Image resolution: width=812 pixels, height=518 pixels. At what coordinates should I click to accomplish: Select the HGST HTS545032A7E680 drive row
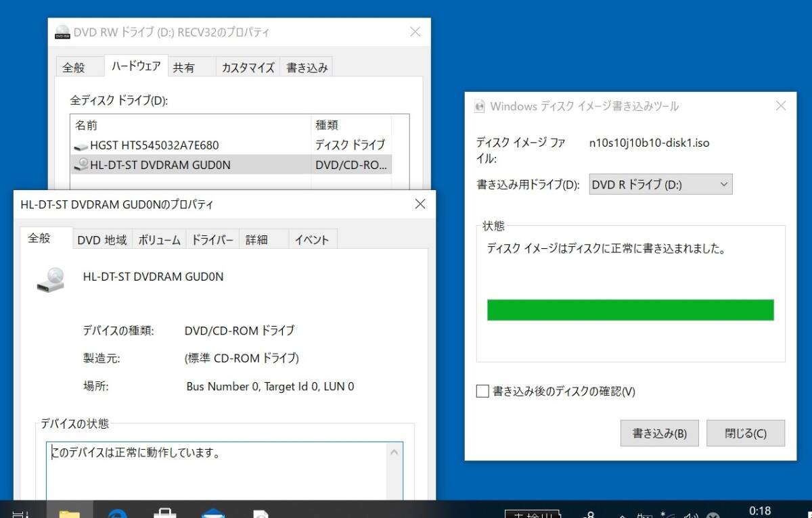(231, 145)
